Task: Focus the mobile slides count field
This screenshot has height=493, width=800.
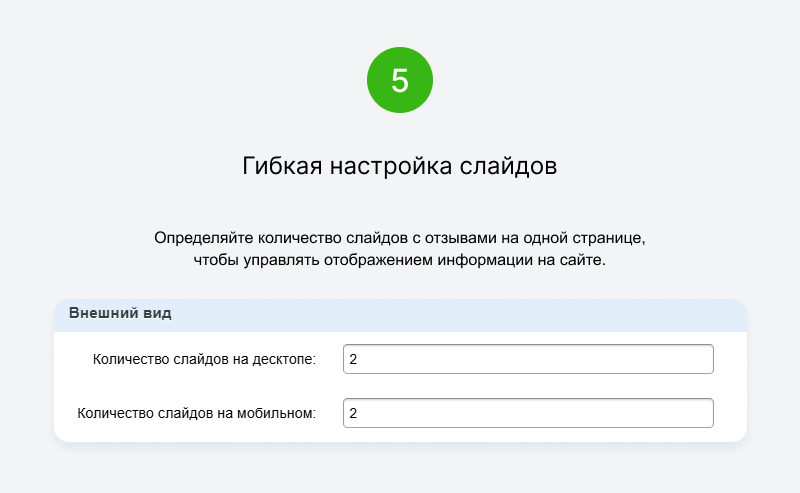Action: pos(528,413)
